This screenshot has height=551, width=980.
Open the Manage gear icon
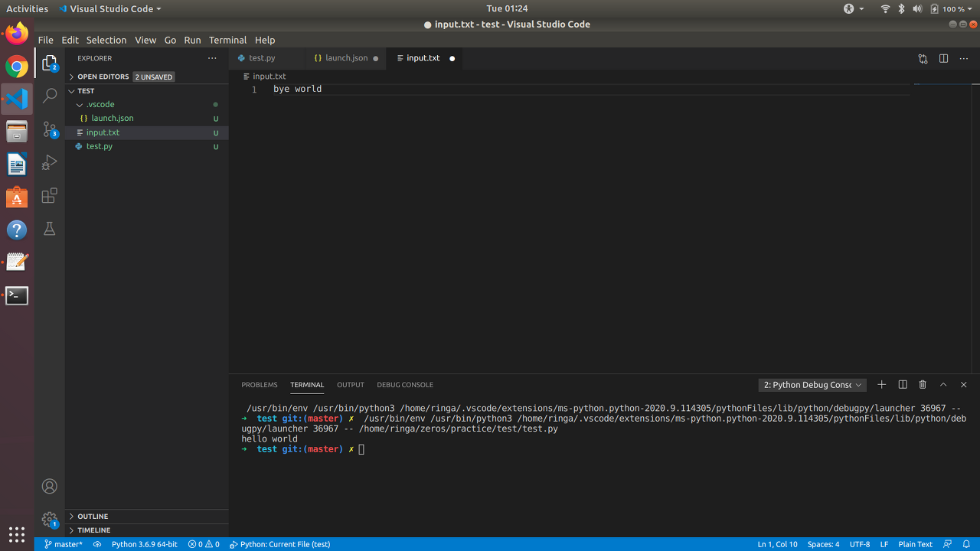(50, 520)
